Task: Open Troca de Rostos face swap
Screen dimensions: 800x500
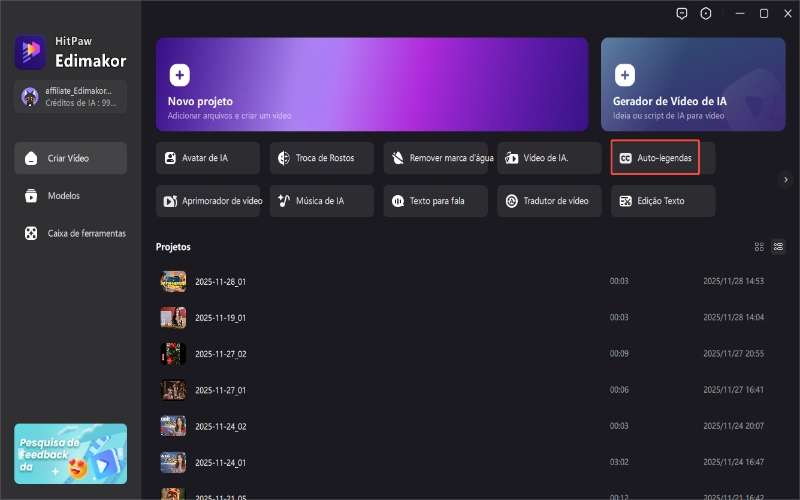Action: click(x=321, y=158)
